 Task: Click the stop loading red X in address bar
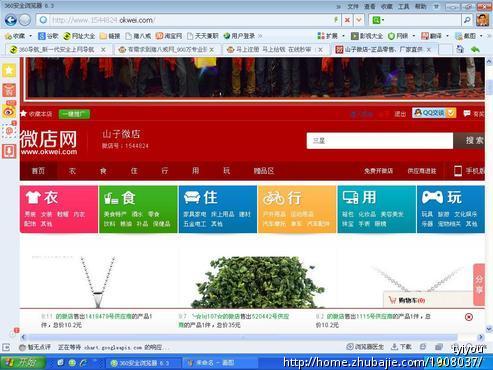[x=347, y=20]
